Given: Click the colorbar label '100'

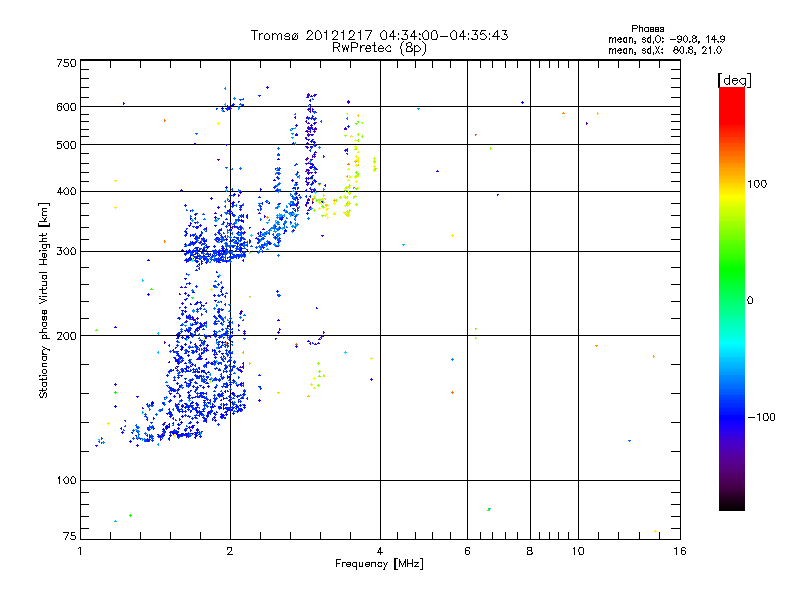Looking at the screenshot, I should coord(757,184).
